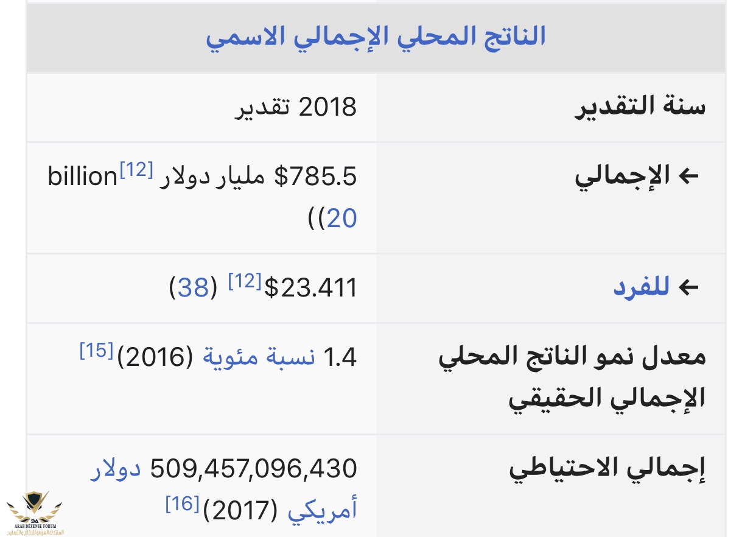
Task: Click the 2018 تقدير value
Action: pos(296,107)
